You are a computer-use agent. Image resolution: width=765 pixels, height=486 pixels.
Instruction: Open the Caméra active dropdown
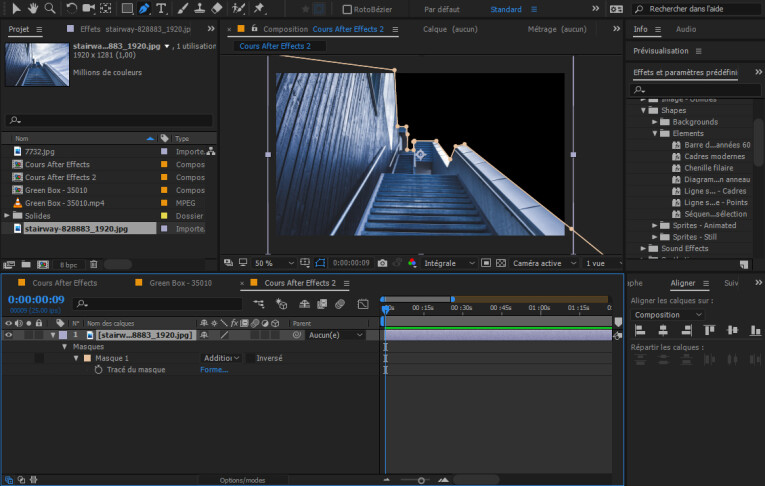pyautogui.click(x=544, y=263)
